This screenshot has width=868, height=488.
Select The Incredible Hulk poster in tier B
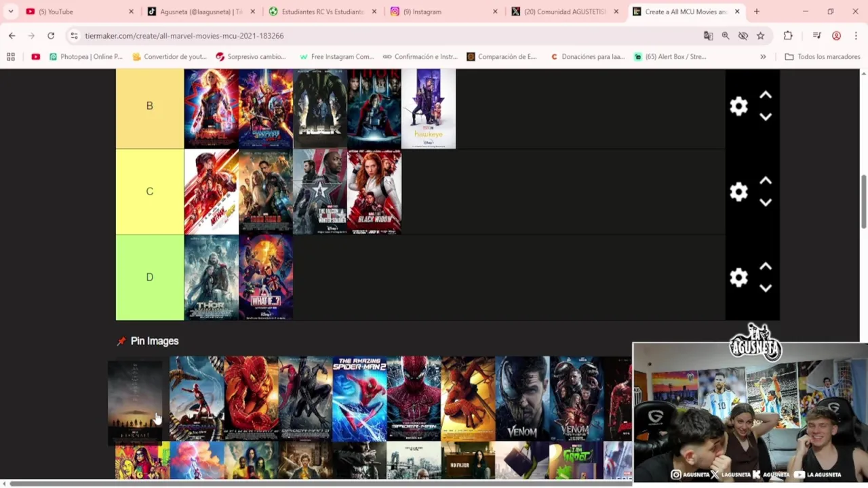tap(320, 108)
